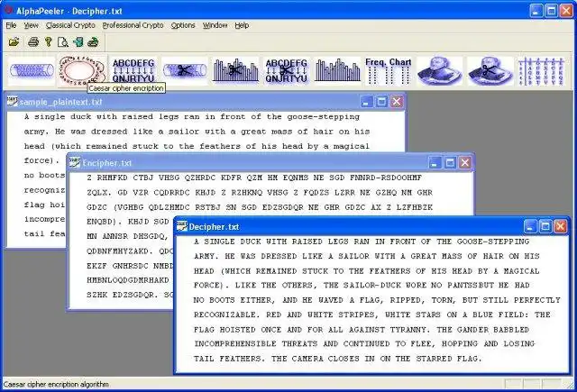This screenshot has width=577, height=392.
Task: Click the yellow question mark help icon
Action: coord(48,42)
